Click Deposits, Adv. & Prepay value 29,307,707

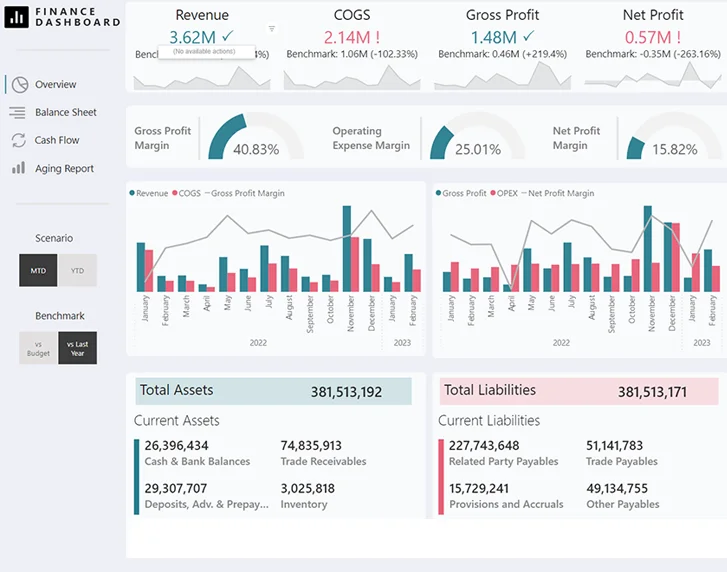[176, 489]
